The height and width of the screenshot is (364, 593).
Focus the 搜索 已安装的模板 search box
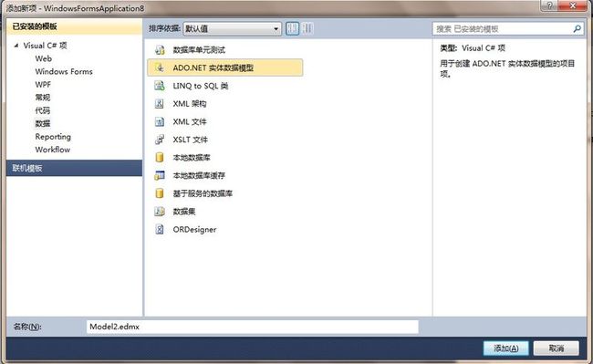point(509,28)
